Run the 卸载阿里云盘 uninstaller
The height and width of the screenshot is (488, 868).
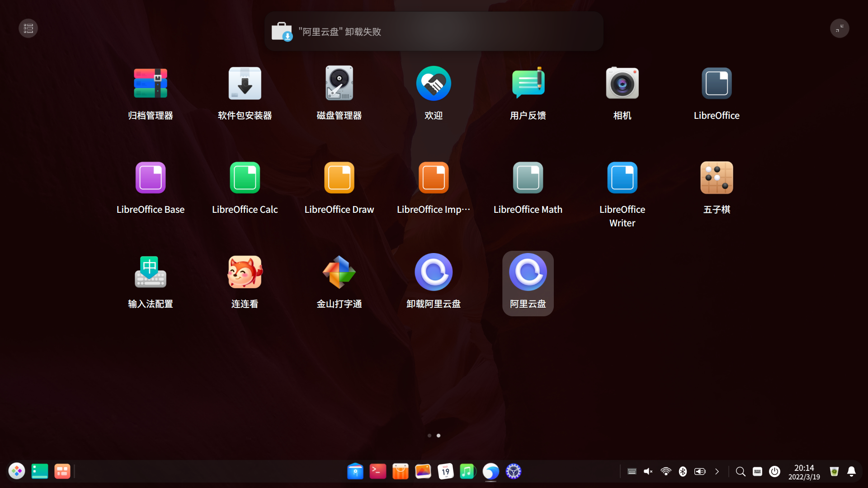coord(433,272)
